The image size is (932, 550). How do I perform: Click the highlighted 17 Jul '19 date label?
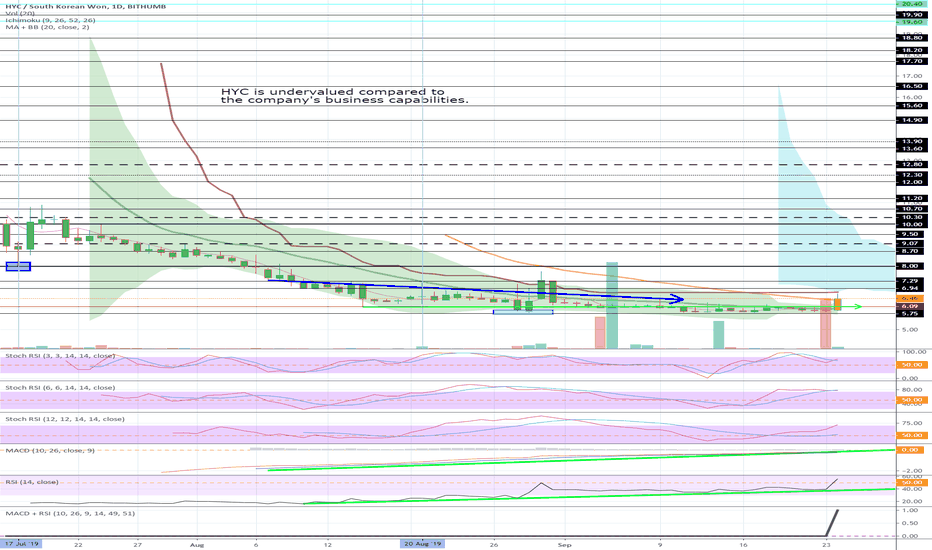click(21, 544)
